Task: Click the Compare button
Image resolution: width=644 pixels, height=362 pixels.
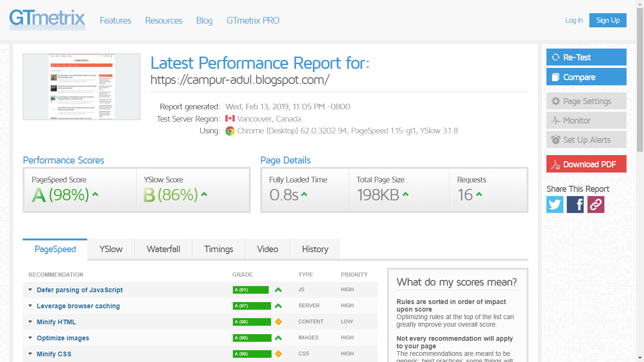Action: [x=586, y=77]
